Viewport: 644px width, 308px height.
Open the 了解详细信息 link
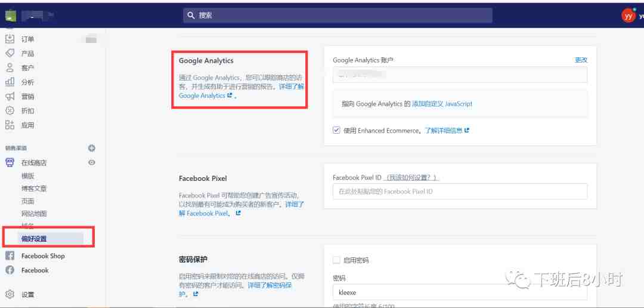click(x=447, y=131)
